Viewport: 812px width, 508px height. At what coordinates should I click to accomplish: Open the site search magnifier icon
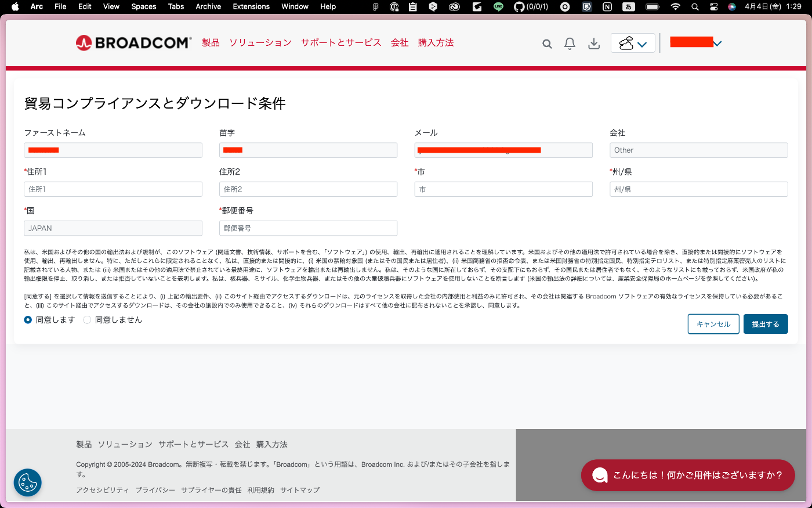[x=547, y=44]
